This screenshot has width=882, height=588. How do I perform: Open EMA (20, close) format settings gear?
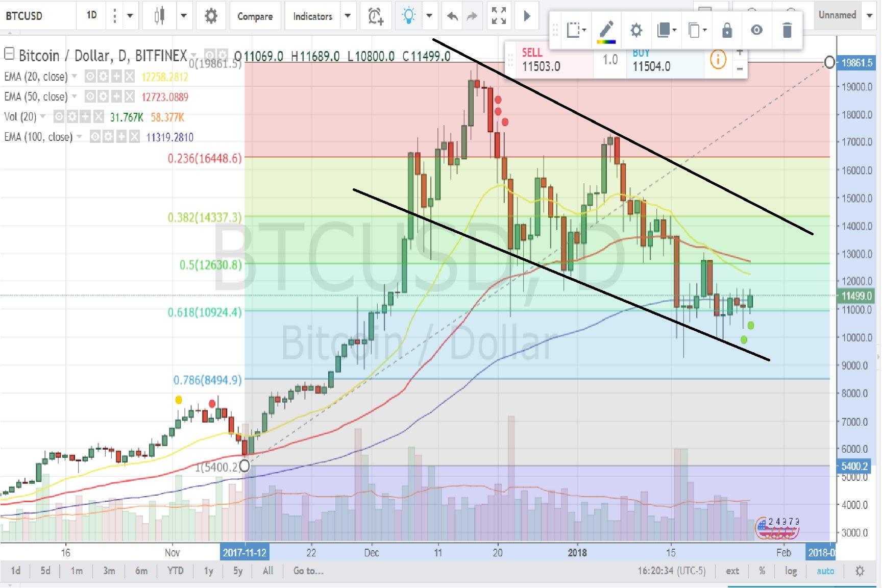[103, 77]
